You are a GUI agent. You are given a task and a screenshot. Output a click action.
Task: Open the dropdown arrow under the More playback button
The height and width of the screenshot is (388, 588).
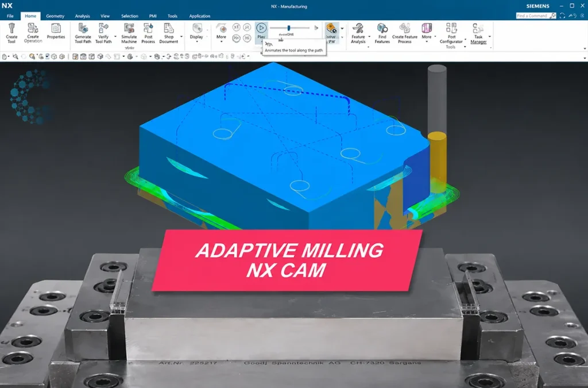pos(222,41)
